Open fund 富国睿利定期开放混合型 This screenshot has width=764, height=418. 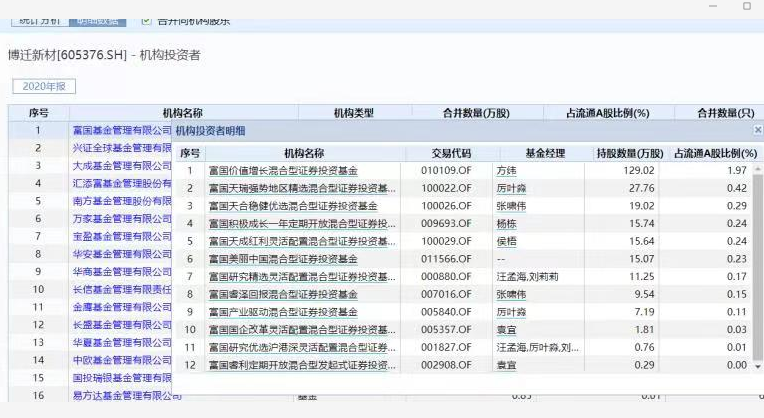[x=302, y=365]
